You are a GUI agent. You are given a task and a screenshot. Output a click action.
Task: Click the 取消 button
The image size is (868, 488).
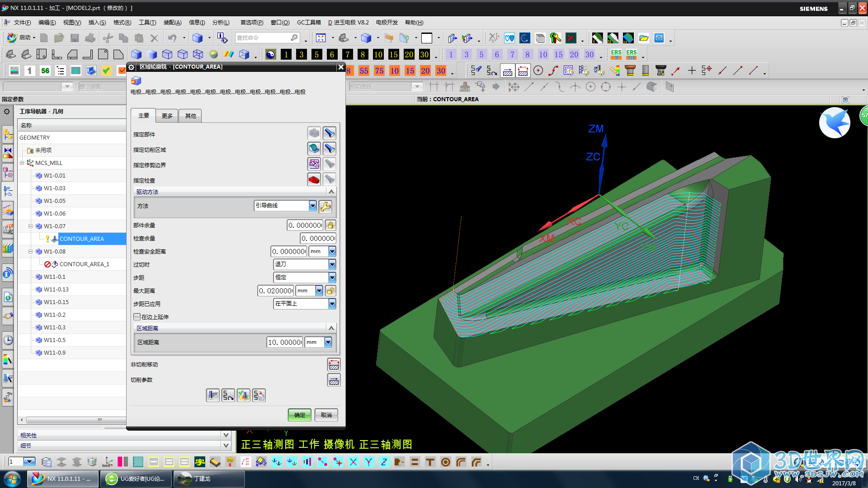pyautogui.click(x=326, y=415)
